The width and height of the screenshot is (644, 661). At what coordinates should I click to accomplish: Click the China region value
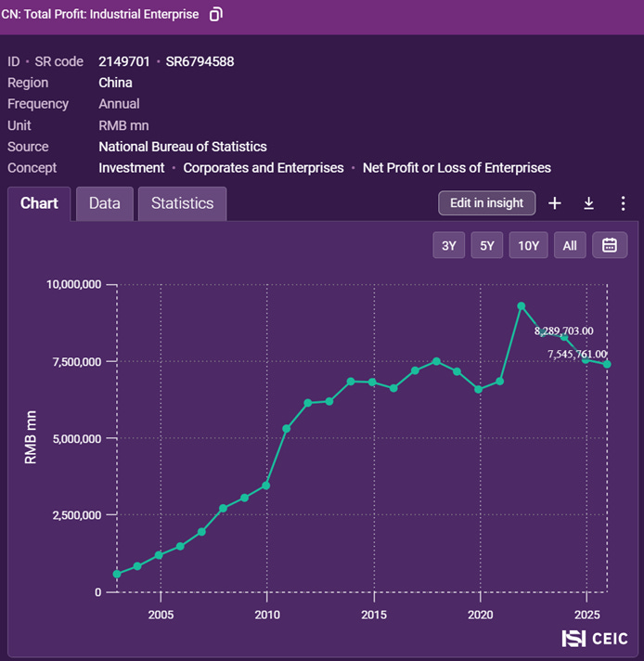coord(115,83)
